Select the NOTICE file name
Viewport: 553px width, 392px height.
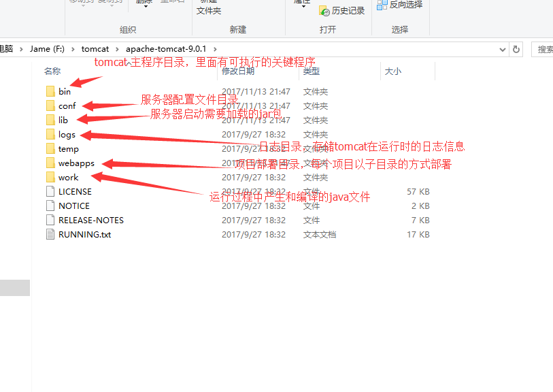pos(74,206)
